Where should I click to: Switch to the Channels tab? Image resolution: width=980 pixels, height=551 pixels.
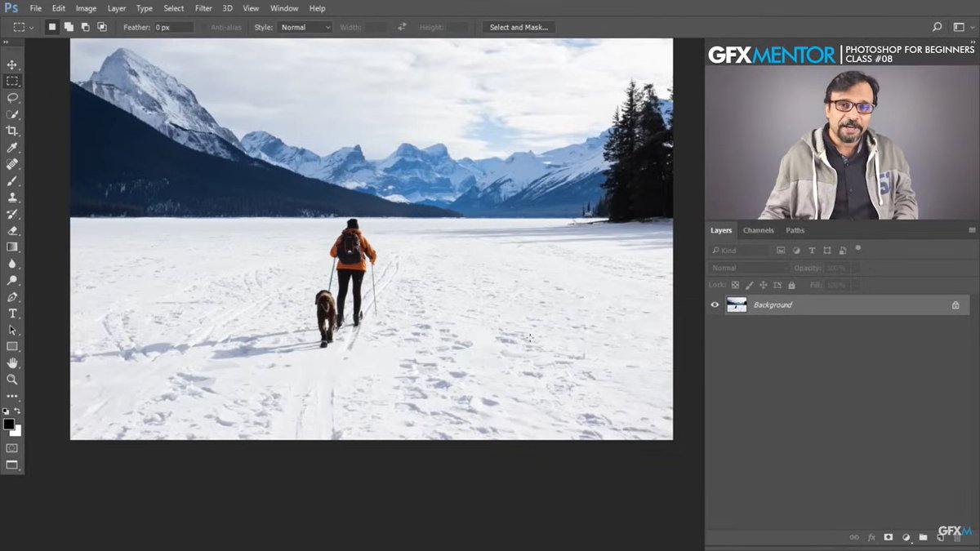pyautogui.click(x=758, y=230)
